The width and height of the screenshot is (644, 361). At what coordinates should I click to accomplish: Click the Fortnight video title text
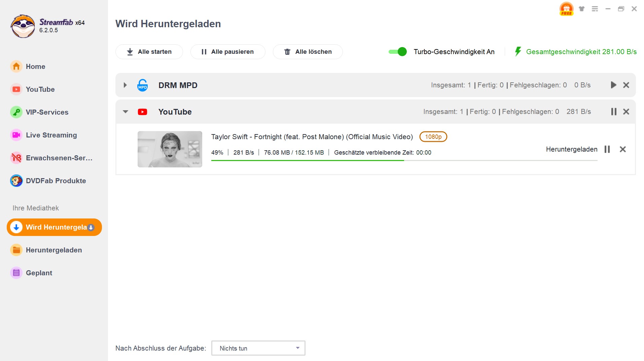pos(312,137)
